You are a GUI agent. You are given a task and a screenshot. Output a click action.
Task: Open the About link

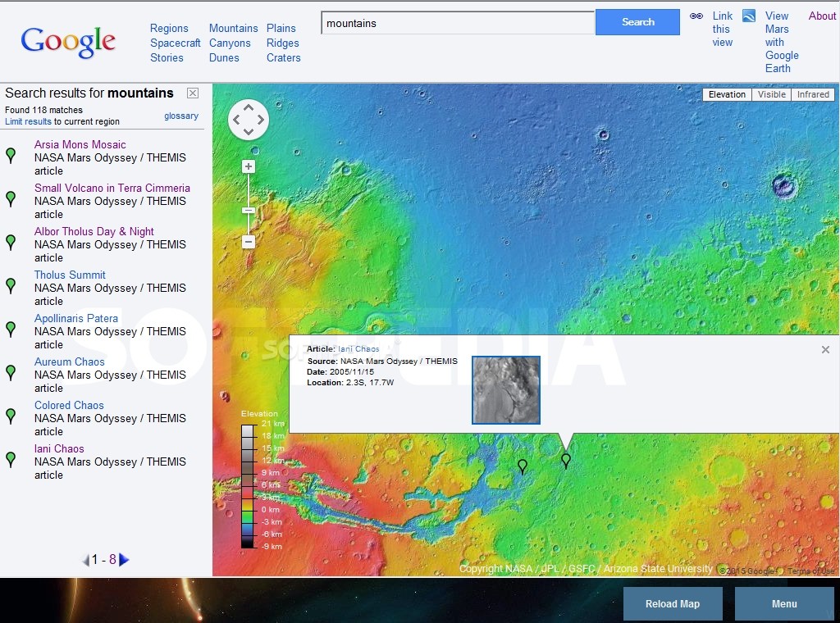pyautogui.click(x=822, y=16)
